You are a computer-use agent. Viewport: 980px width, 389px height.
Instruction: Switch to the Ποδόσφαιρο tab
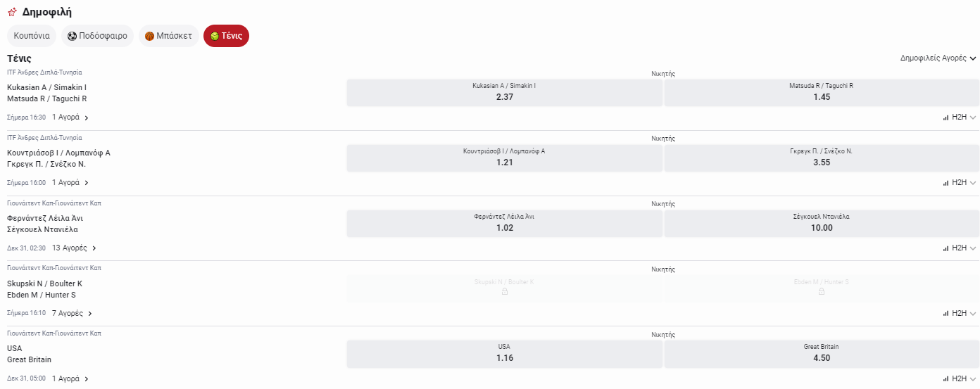click(97, 36)
